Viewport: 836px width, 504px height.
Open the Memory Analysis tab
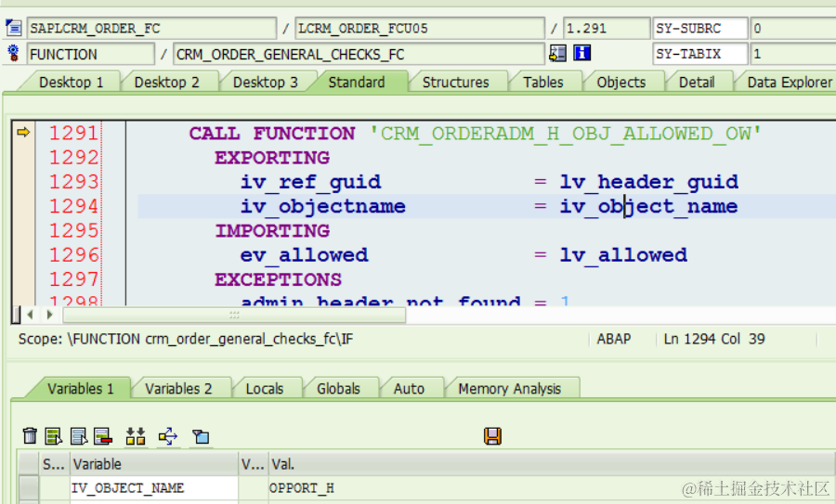pyautogui.click(x=509, y=388)
